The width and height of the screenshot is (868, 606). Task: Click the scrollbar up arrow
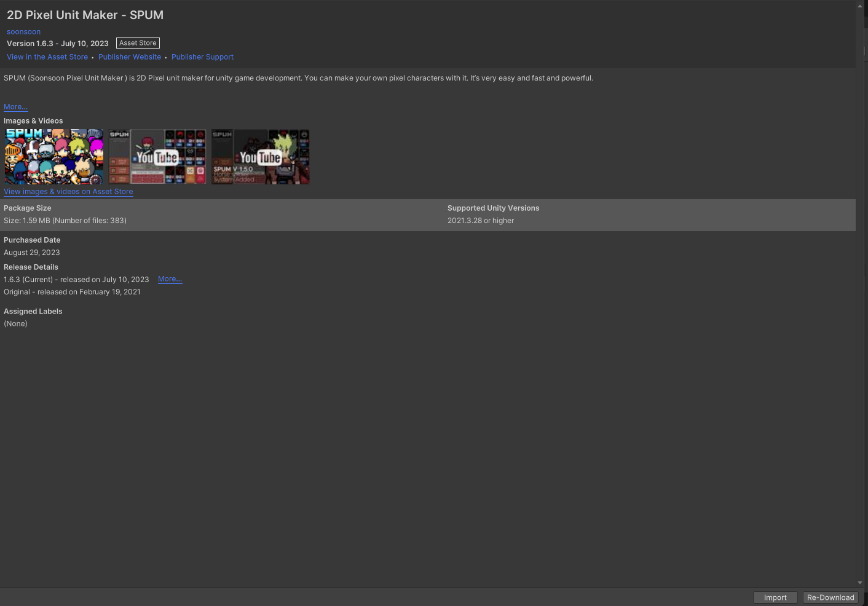859,6
